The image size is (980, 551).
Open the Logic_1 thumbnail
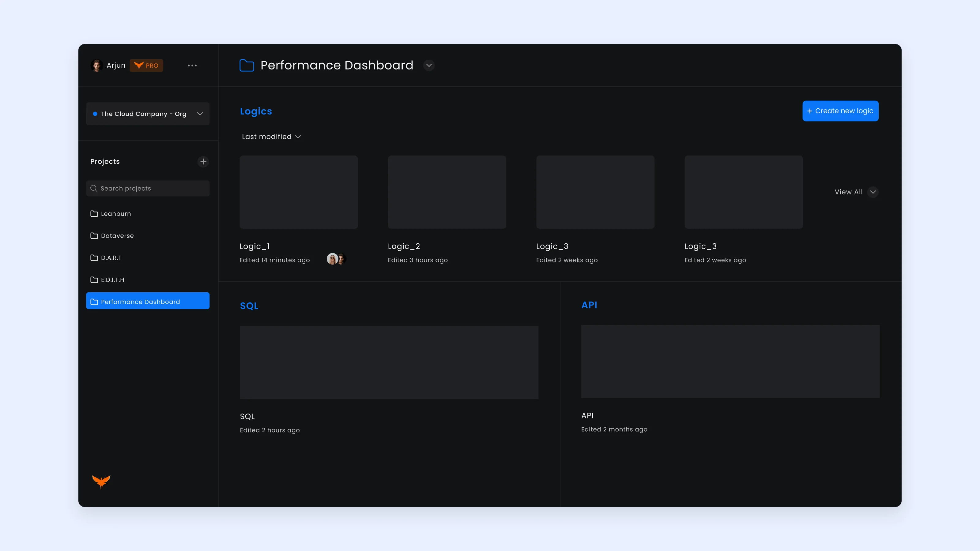coord(299,192)
